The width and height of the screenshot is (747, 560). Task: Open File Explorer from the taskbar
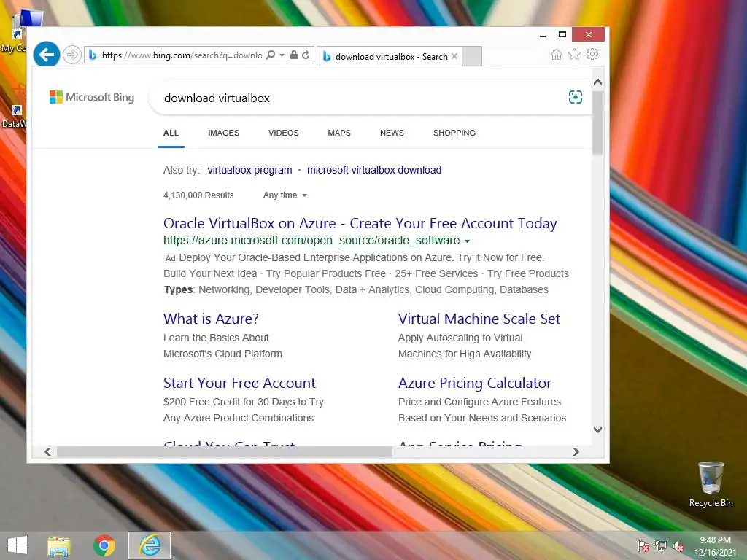[59, 545]
